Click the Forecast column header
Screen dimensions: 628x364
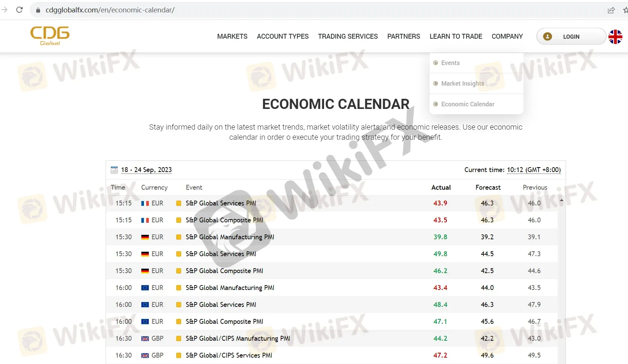pos(488,187)
